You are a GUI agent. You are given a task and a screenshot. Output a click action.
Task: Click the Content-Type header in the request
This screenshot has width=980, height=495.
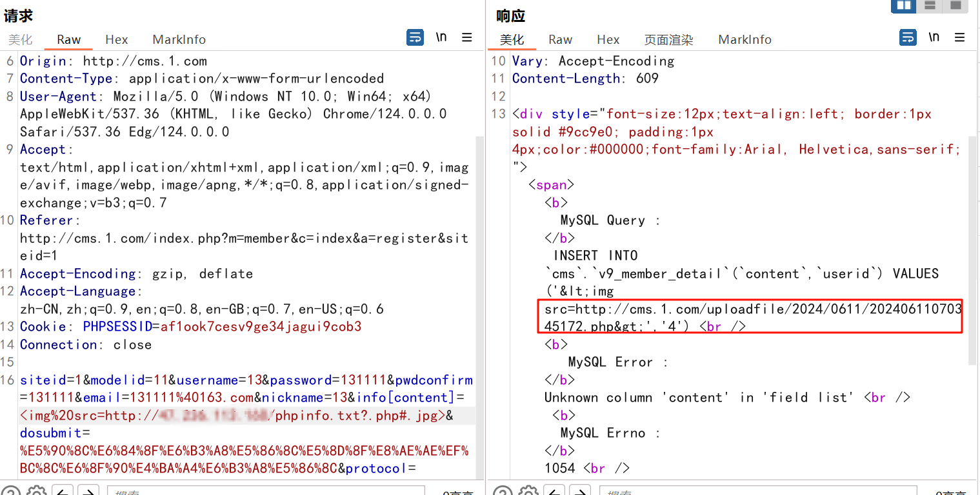[202, 79]
